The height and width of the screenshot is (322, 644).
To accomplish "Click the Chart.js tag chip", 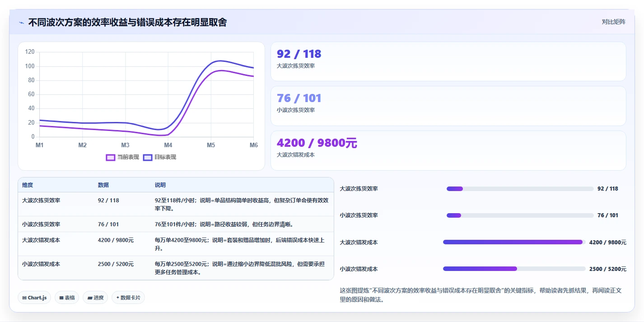I will click(x=35, y=298).
